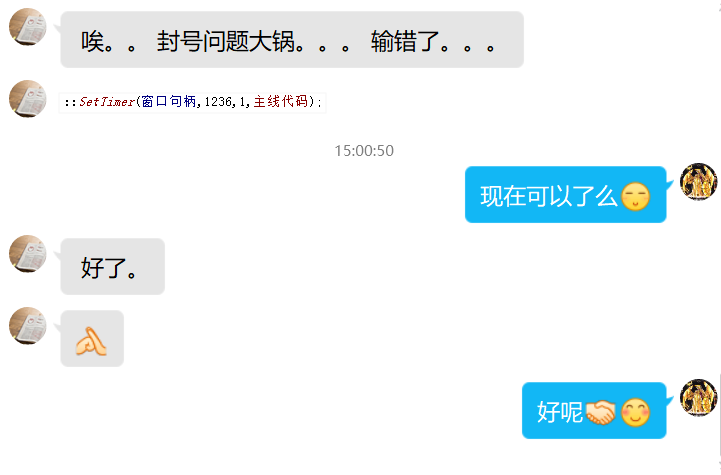Click the contact avatar beside 好了。
The height and width of the screenshot is (475, 721).
pos(28,254)
